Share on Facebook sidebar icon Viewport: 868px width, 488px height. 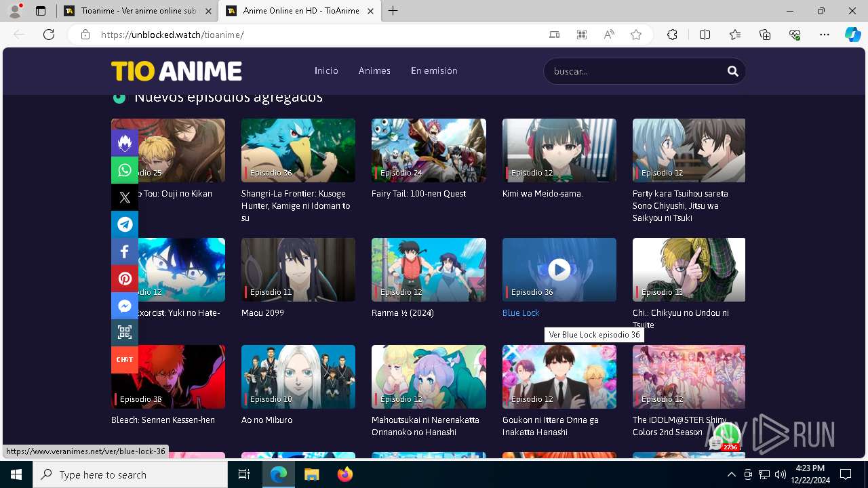click(125, 251)
